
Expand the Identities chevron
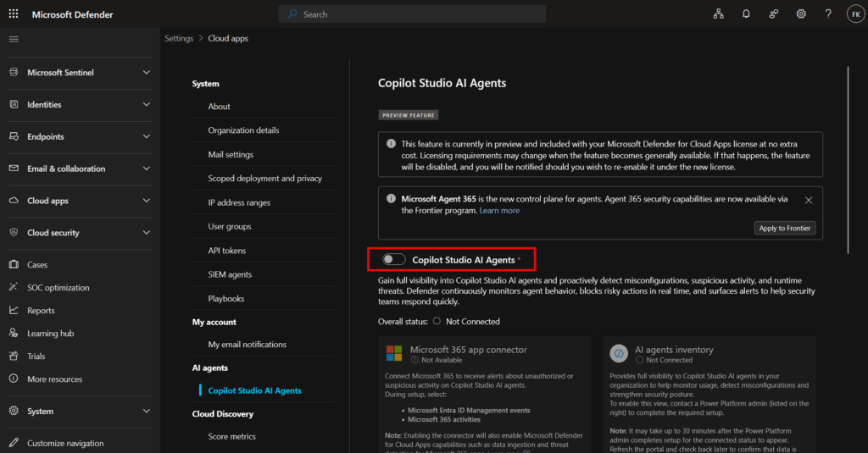(146, 104)
